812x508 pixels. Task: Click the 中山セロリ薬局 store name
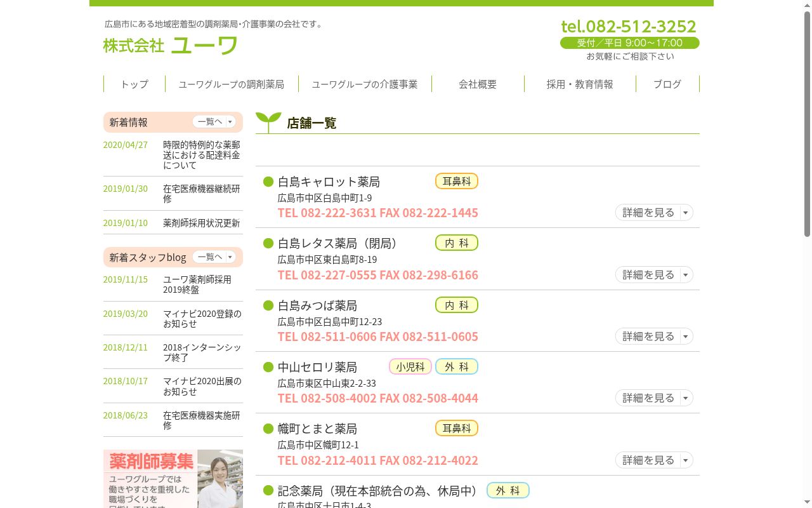317,367
